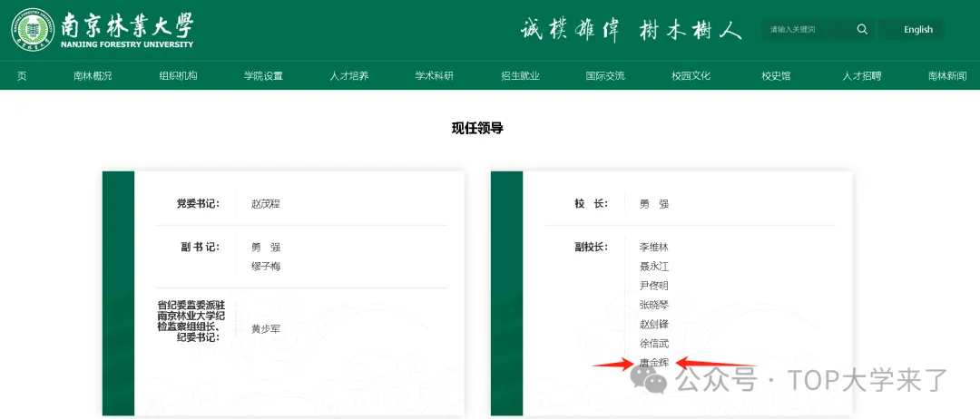Select deputy secretary 缪子梅
This screenshot has height=419, width=980.
click(266, 267)
